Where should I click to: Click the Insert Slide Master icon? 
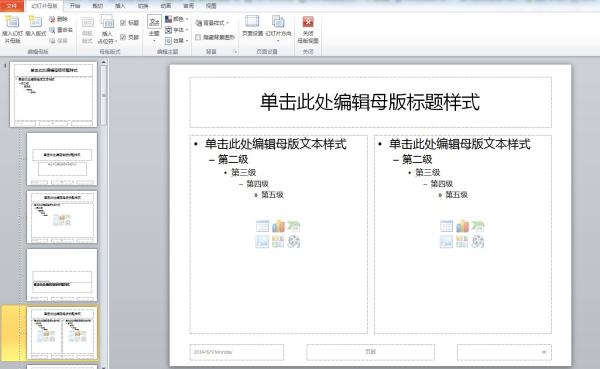(12, 22)
